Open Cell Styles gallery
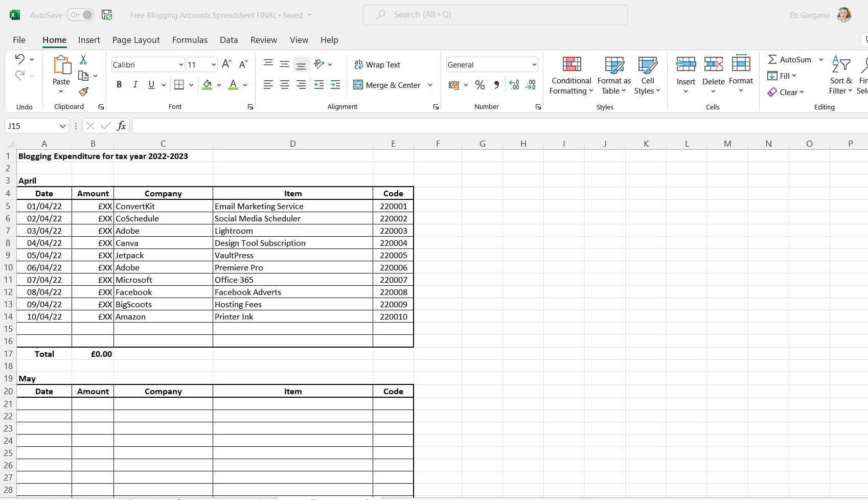 point(647,76)
